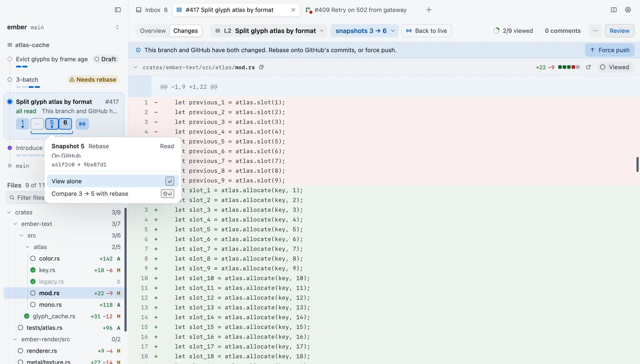The image size is (640, 364).
Task: Add a new tab with plus icon
Action: 429,10
